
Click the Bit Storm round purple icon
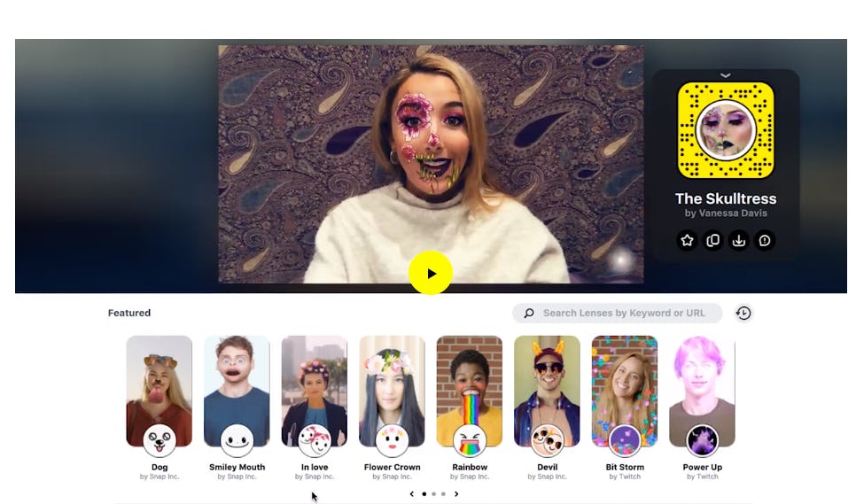point(625,440)
